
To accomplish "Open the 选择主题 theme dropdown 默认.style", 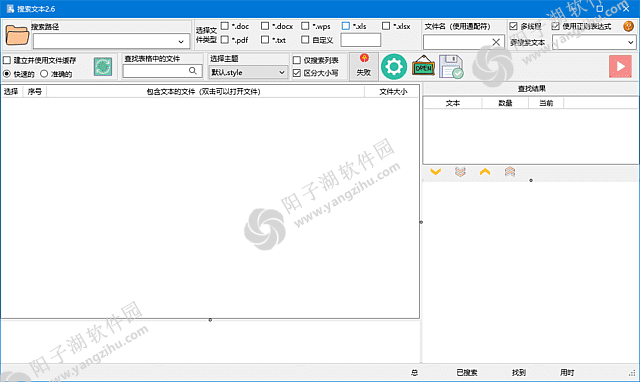I will coord(248,73).
